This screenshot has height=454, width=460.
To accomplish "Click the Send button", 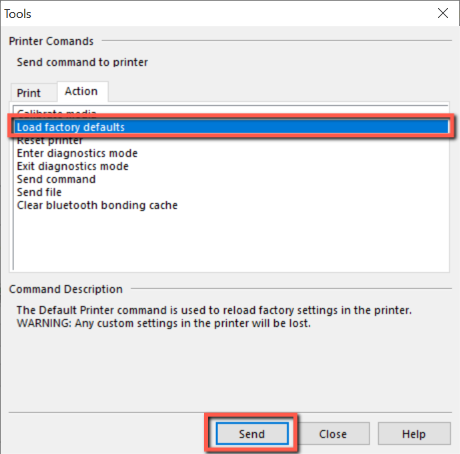I will coord(252,434).
